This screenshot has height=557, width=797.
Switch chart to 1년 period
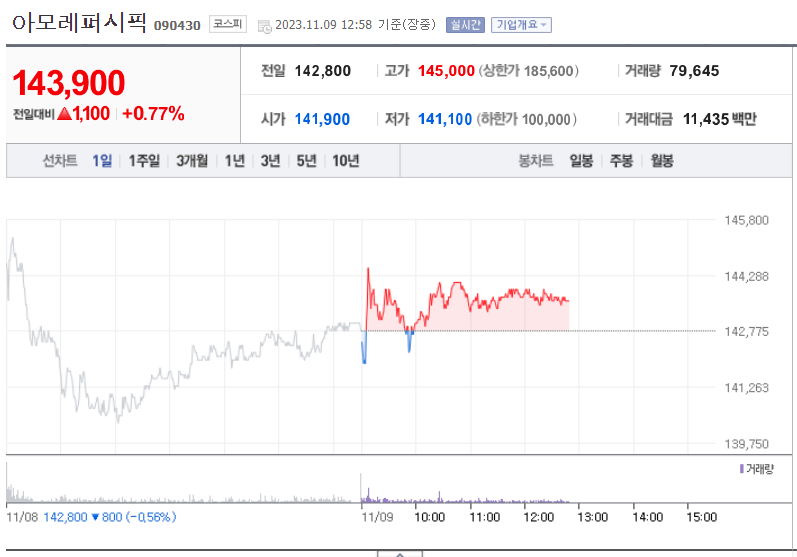point(234,161)
